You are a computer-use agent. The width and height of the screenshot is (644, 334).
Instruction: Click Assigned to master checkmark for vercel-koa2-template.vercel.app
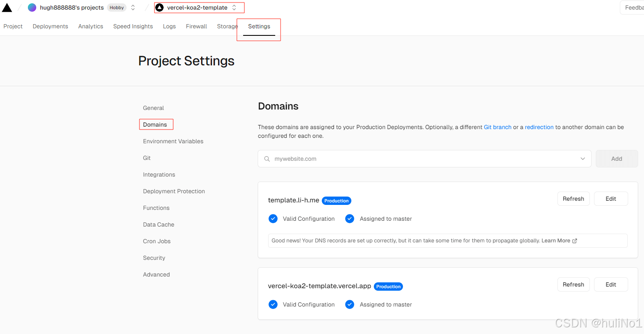(350, 304)
